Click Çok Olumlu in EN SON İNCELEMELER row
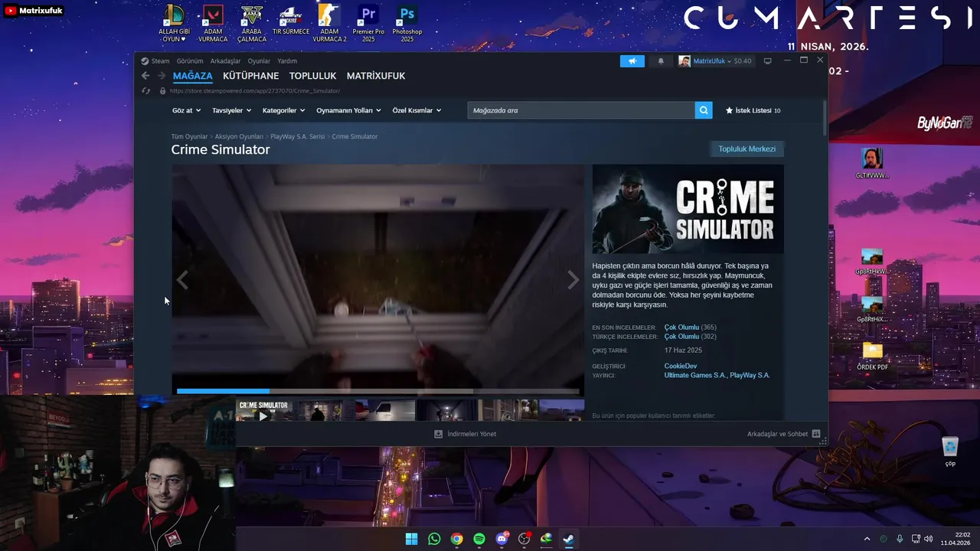The image size is (980, 551). [x=681, y=328]
